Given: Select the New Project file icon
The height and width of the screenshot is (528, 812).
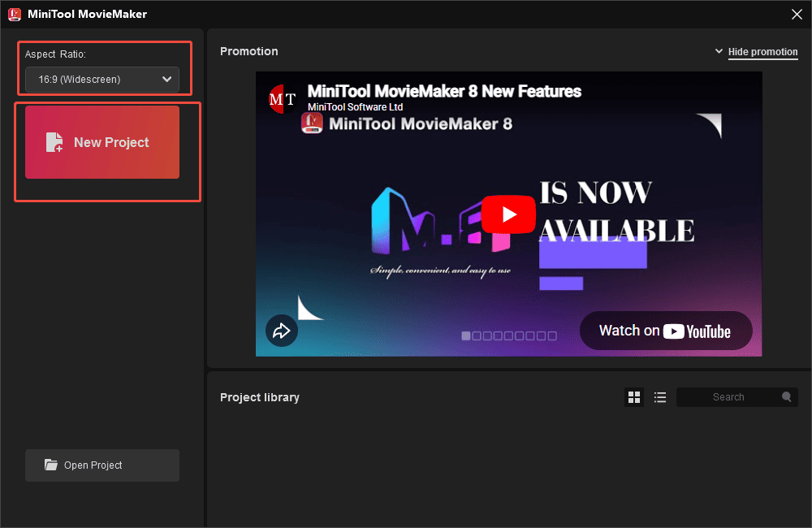Looking at the screenshot, I should pos(54,142).
